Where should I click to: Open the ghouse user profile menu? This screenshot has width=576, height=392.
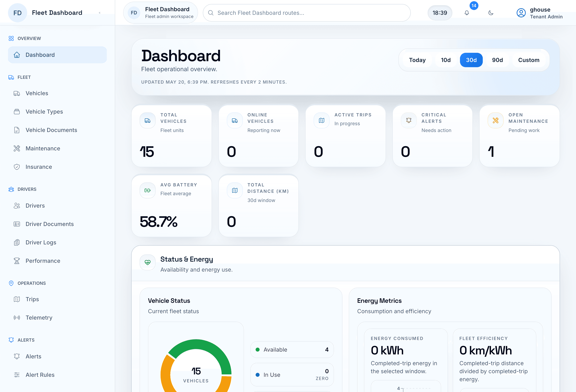[539, 13]
